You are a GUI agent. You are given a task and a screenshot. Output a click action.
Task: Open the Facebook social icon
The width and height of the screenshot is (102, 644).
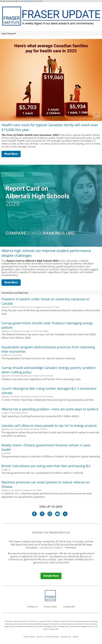(34, 514)
